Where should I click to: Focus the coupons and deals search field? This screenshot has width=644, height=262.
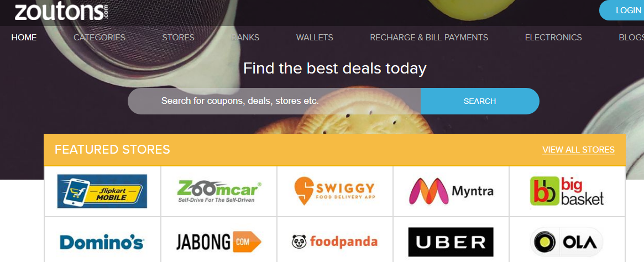pos(274,101)
